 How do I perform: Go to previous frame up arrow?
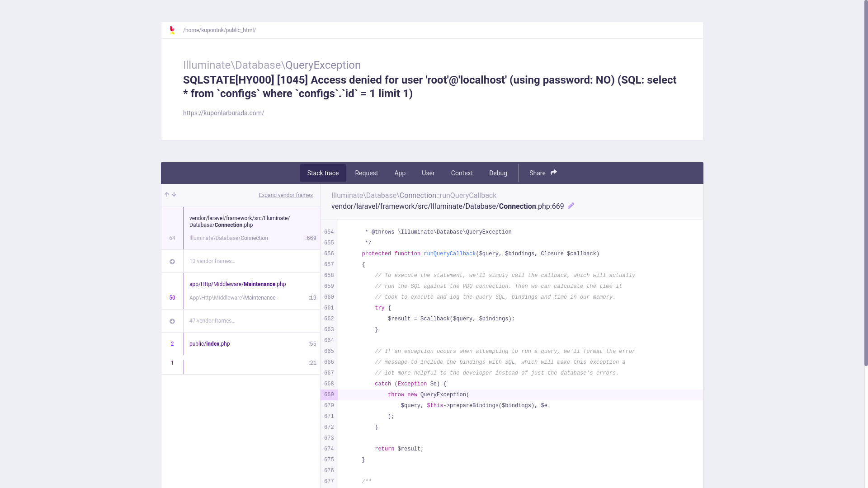pyautogui.click(x=167, y=195)
